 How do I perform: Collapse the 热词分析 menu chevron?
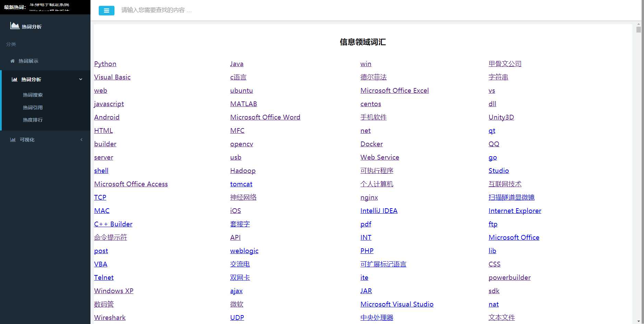[81, 79]
